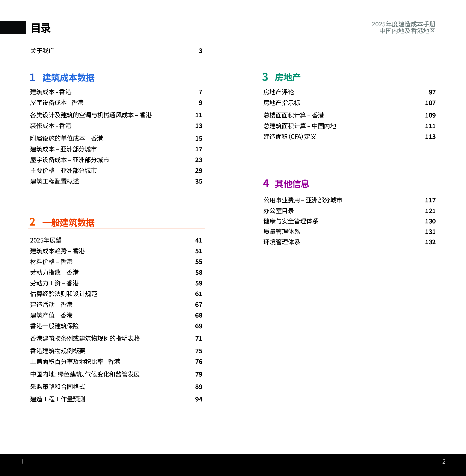Click the 房地产指示标 entry
Image resolution: width=466 pixels, height=476 pixels.
(282, 103)
